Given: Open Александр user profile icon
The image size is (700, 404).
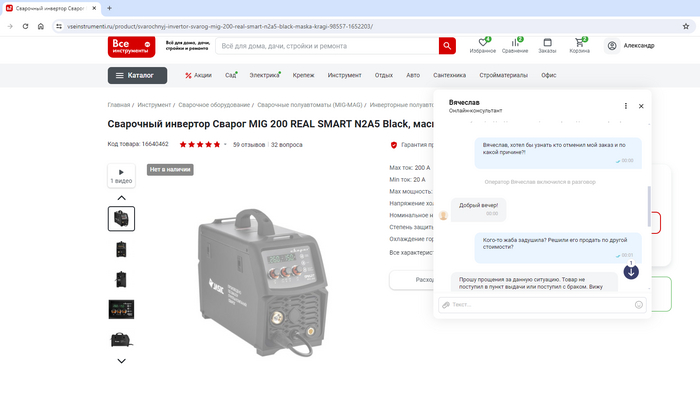Looking at the screenshot, I should (x=612, y=46).
